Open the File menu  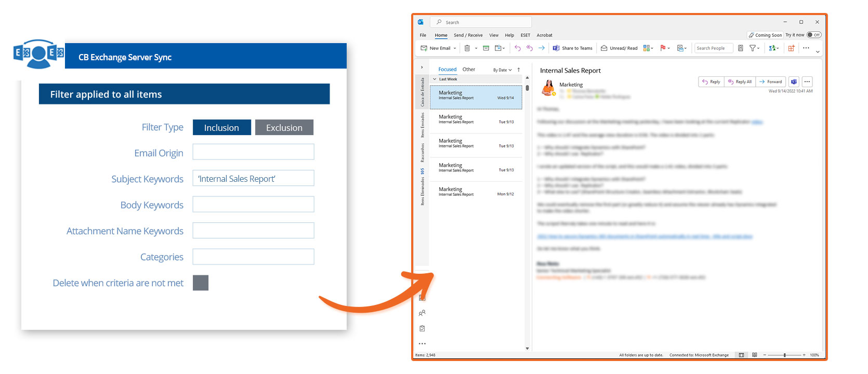[423, 35]
